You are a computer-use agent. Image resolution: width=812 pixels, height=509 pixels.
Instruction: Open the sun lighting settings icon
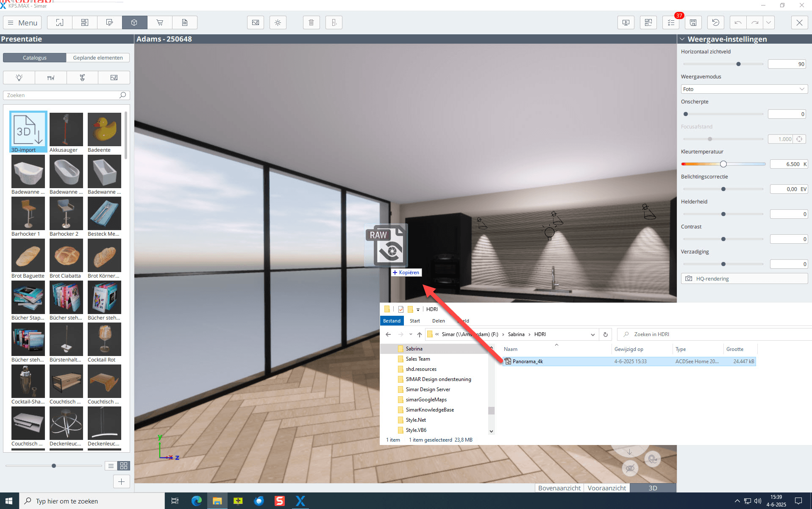tap(278, 22)
